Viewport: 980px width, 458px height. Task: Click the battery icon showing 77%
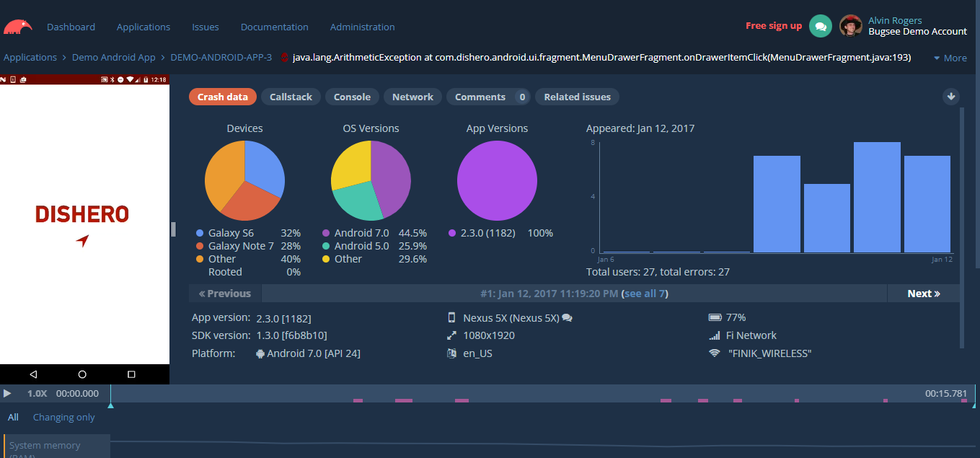point(715,317)
